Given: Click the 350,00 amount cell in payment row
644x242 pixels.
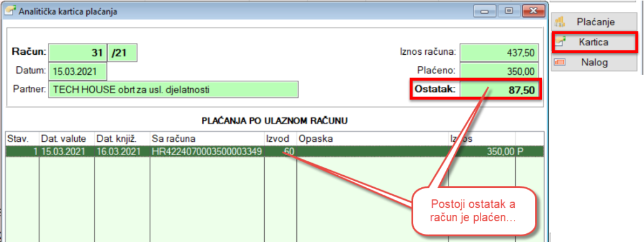Looking at the screenshot, I should tap(482, 151).
